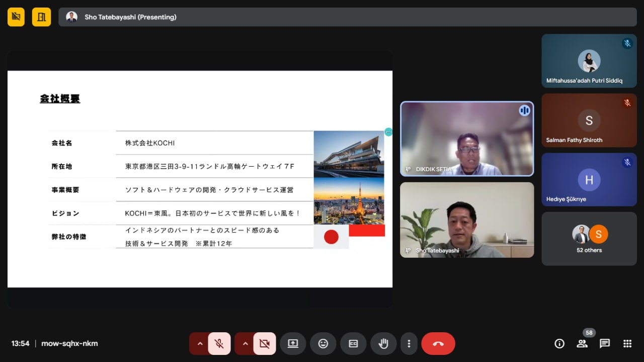Expand audio settings arrow beside microphone
Screen dimensions: 644x362
point(200,343)
